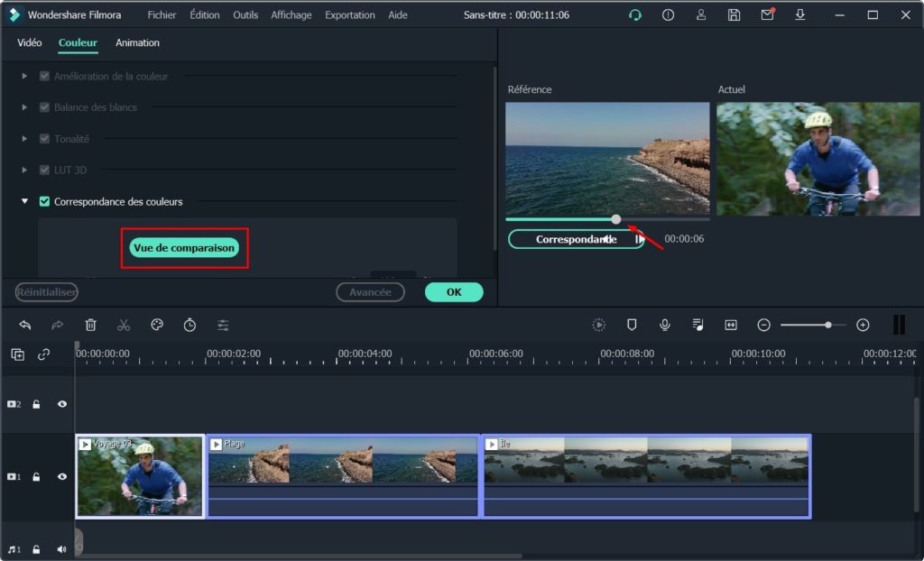Toggle the auto ripple link icon
The width and height of the screenshot is (924, 561).
coord(43,354)
